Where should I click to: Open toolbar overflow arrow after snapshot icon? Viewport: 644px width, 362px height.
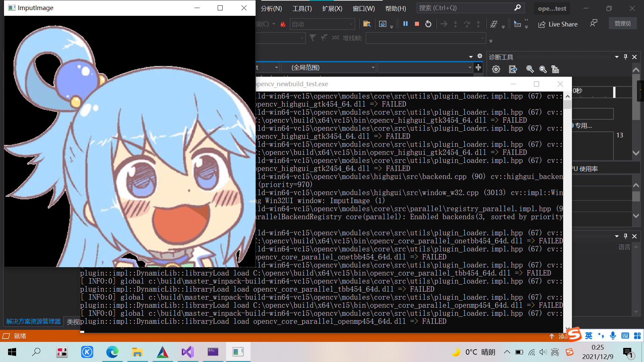(391, 27)
